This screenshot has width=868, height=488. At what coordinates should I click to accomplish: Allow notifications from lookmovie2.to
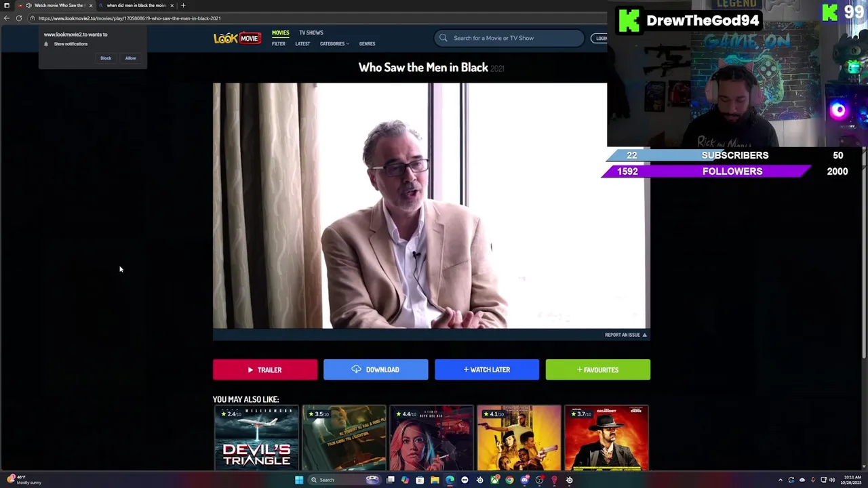tap(130, 58)
